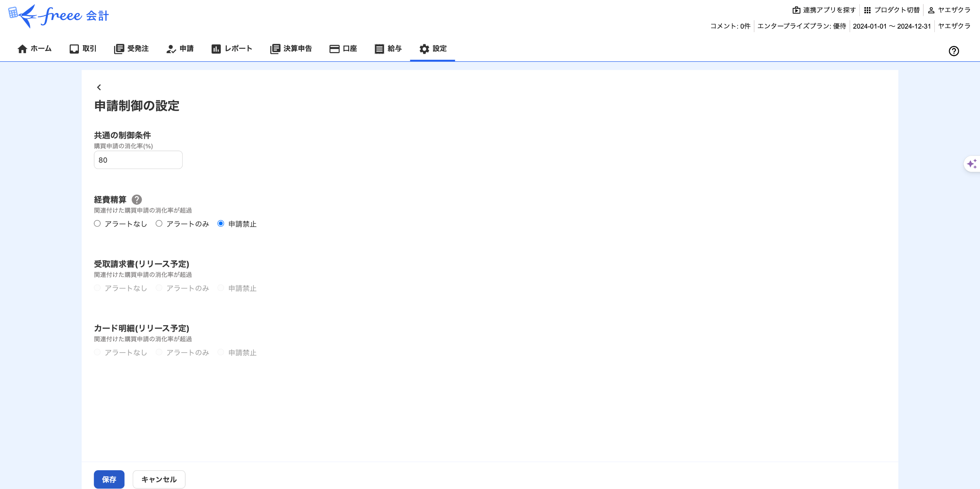
Task: Open the 設定 gear menu
Action: pos(433,49)
